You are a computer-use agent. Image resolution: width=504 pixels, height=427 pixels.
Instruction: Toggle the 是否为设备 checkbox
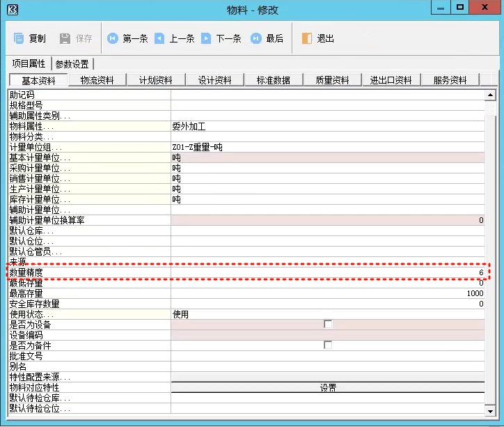[x=328, y=324]
